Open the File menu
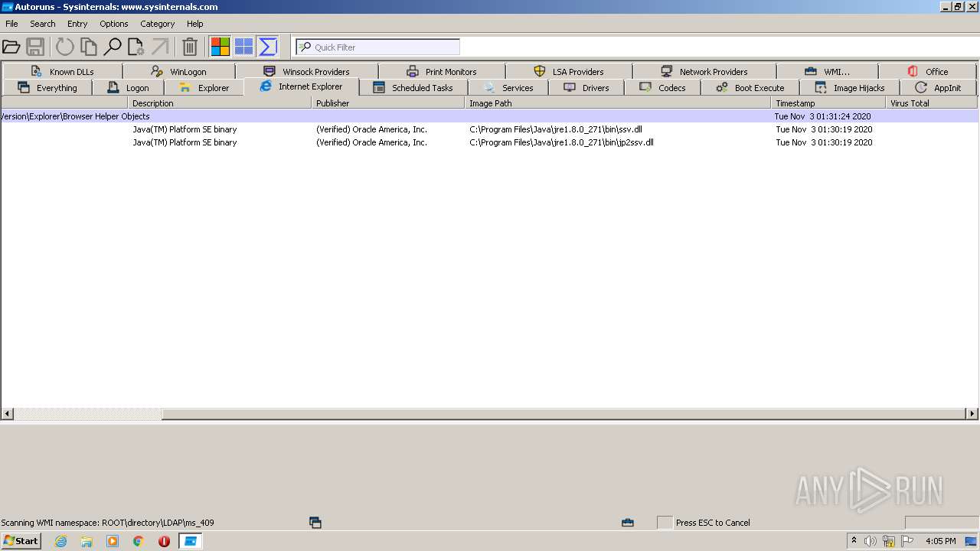 point(11,24)
